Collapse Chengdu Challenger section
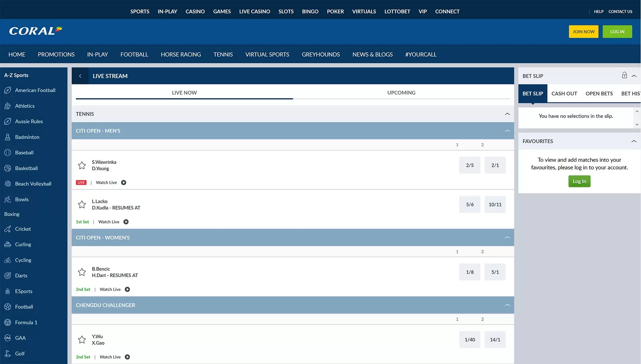 pyautogui.click(x=507, y=305)
